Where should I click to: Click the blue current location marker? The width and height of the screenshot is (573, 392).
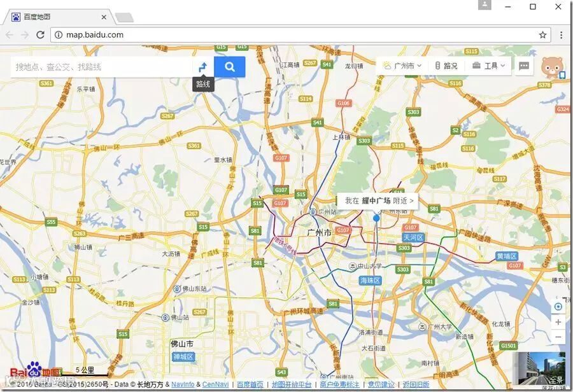376,218
